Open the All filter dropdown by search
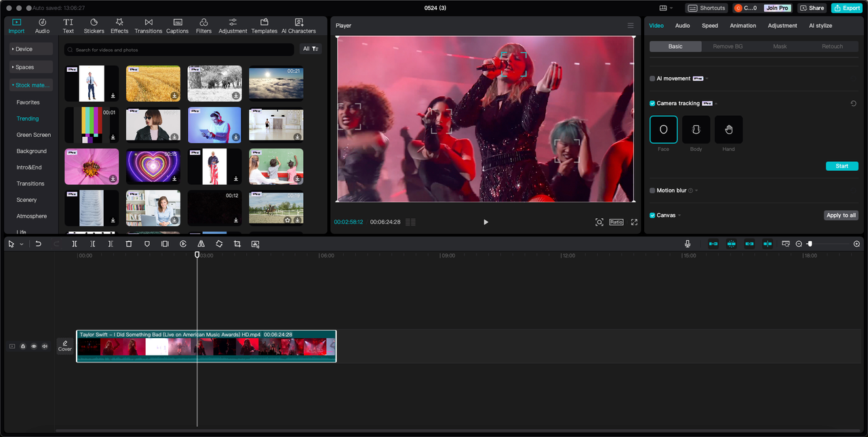This screenshot has height=437, width=868. (311, 49)
